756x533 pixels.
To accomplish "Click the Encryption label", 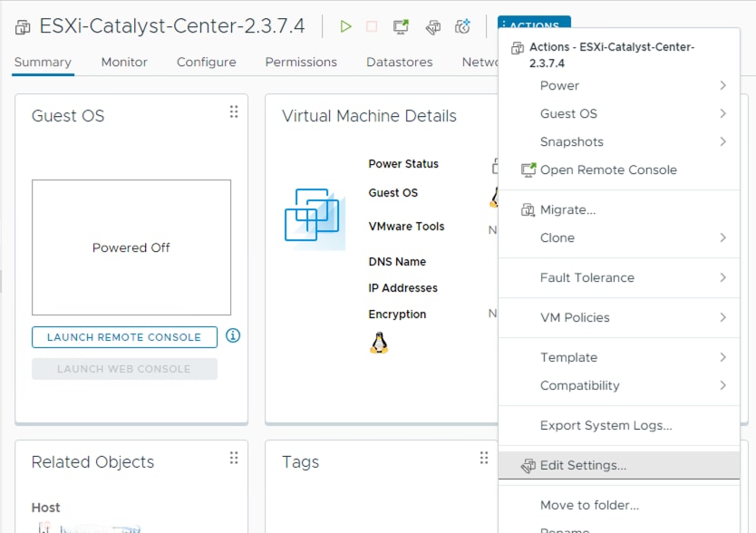I will pos(397,315).
